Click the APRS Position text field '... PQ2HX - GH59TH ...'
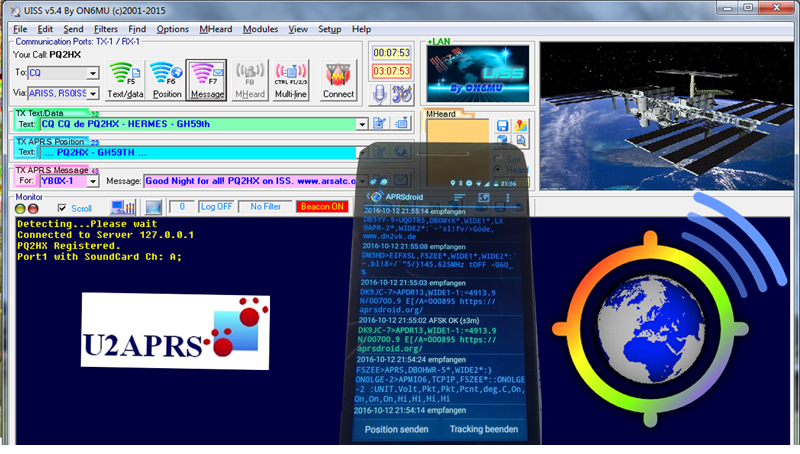This screenshot has width=800, height=454. pos(198,153)
